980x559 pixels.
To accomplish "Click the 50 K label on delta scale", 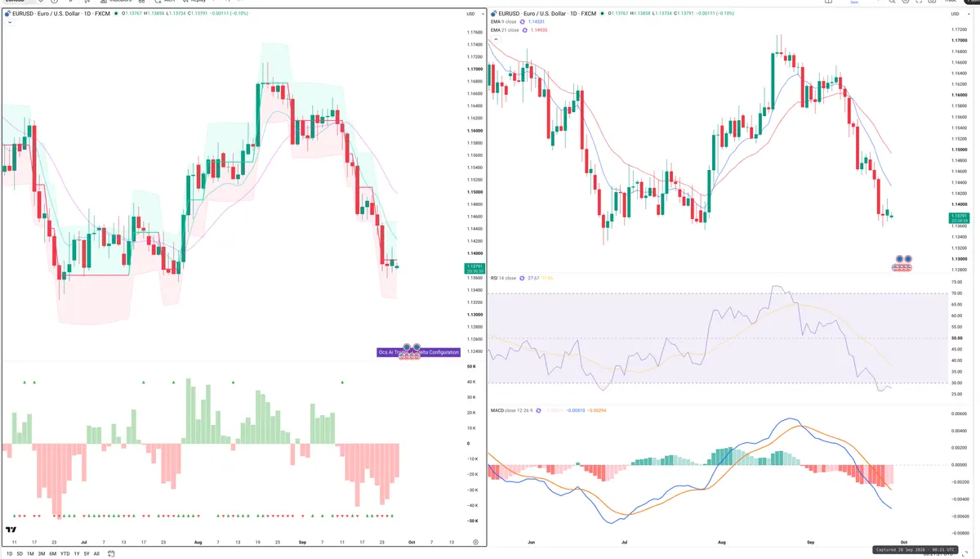I will (472, 366).
